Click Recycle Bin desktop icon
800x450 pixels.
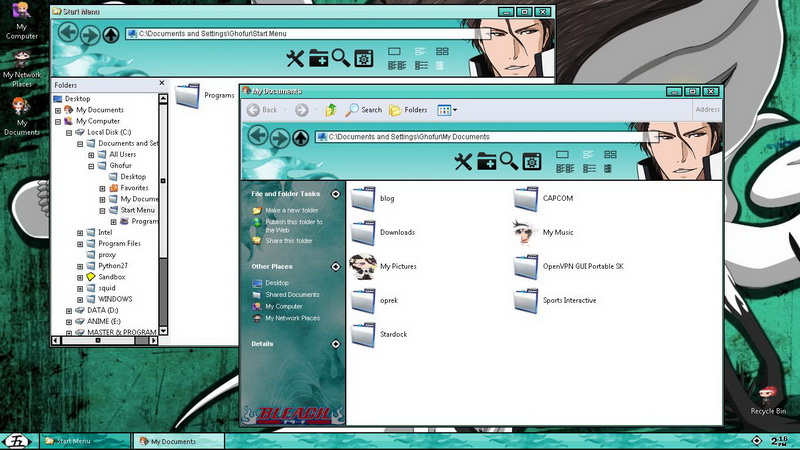pyautogui.click(x=768, y=401)
